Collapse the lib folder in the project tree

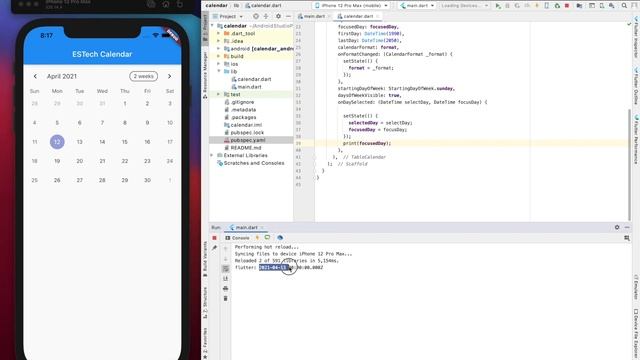point(219,71)
